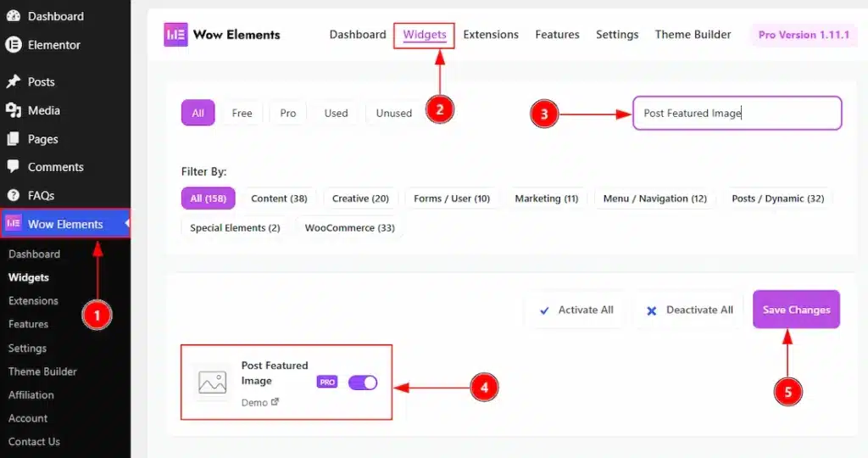Click the PRO badge on the widget card
Viewport: 868px width, 458px height.
327,383
